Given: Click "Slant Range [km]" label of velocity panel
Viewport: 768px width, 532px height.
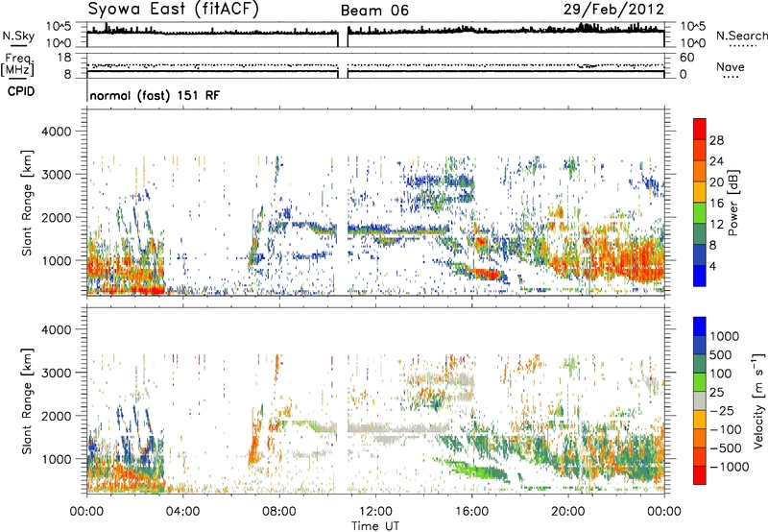Looking at the screenshot, I should (27, 400).
